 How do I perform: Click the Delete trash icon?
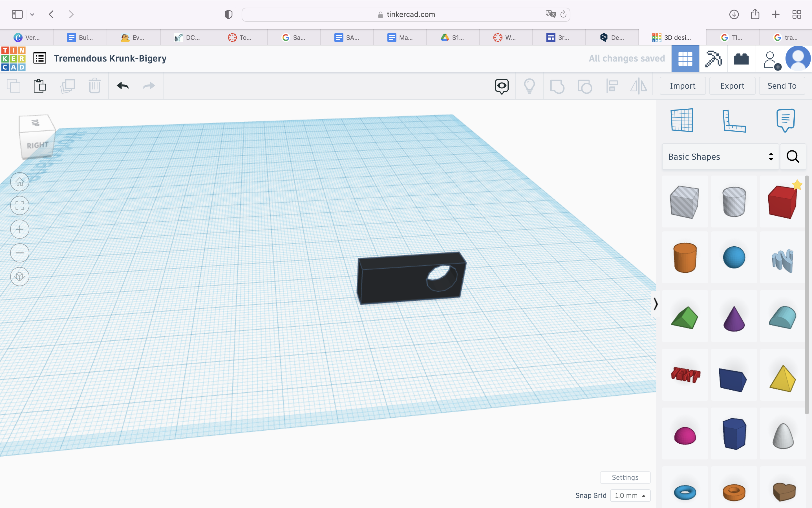(95, 86)
